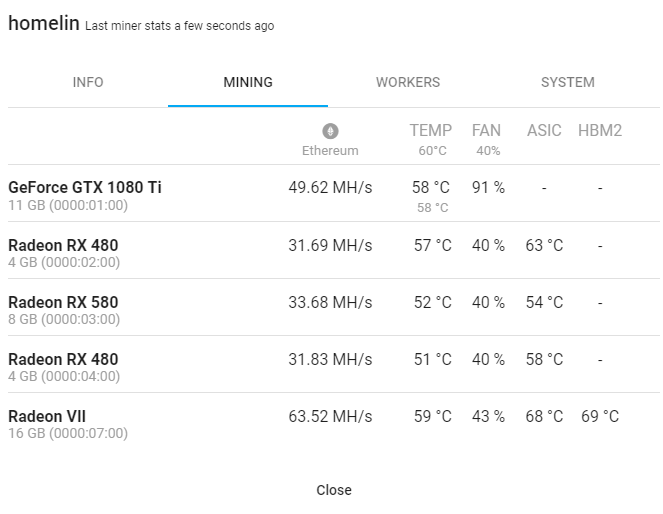Click the 91 % fan speed value
The width and height of the screenshot is (663, 514).
click(488, 187)
